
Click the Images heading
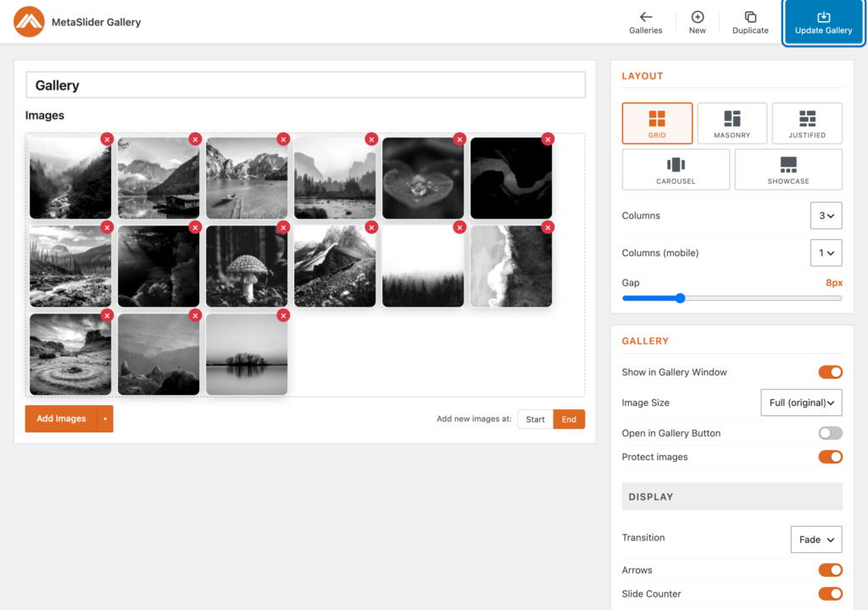[45, 115]
